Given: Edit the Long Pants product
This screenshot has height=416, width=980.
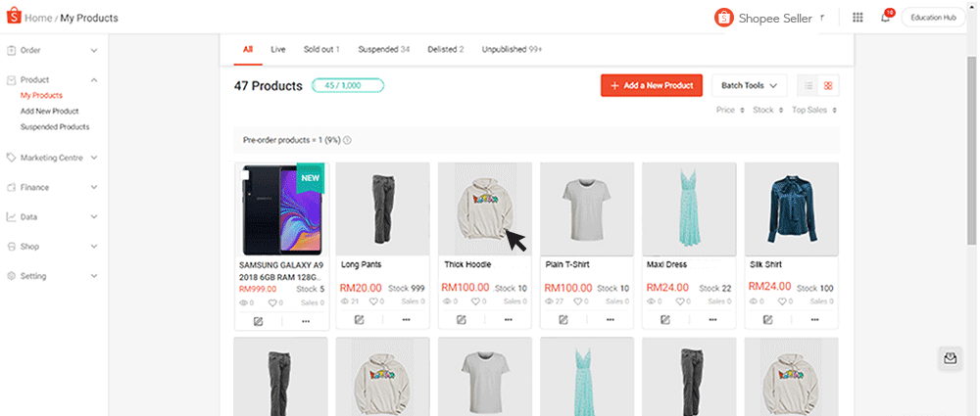Looking at the screenshot, I should click(x=360, y=319).
